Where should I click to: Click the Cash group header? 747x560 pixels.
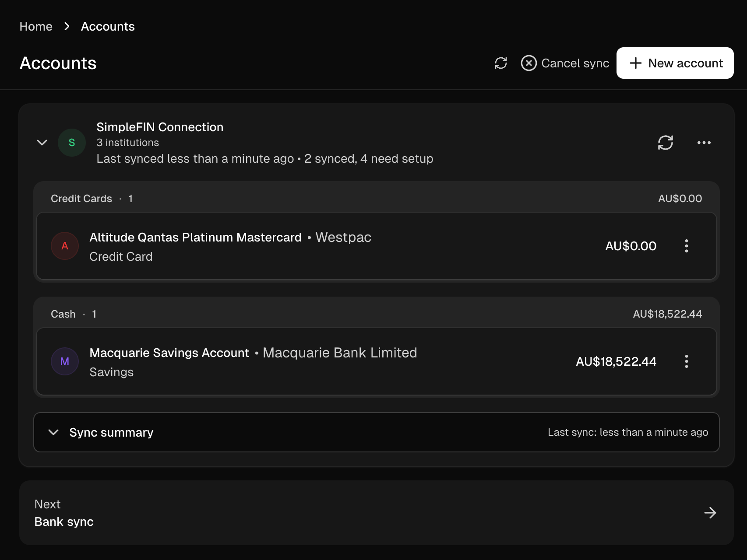coord(377,314)
